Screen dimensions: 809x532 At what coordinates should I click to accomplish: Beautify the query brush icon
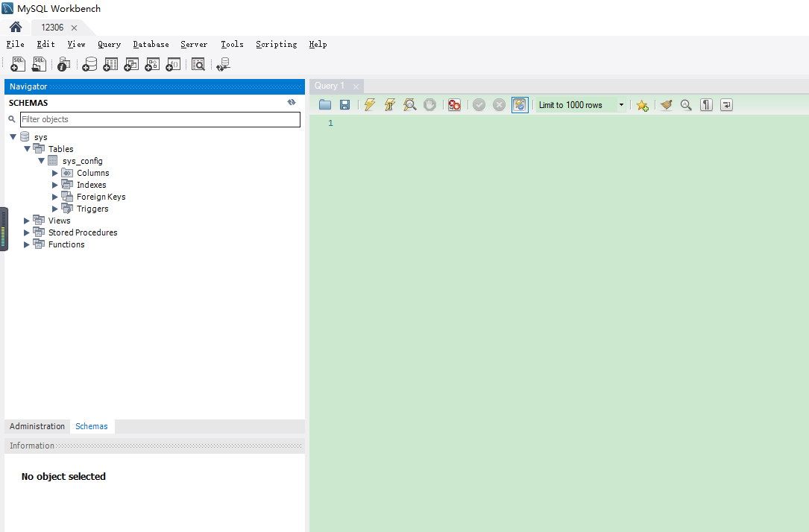[666, 104]
